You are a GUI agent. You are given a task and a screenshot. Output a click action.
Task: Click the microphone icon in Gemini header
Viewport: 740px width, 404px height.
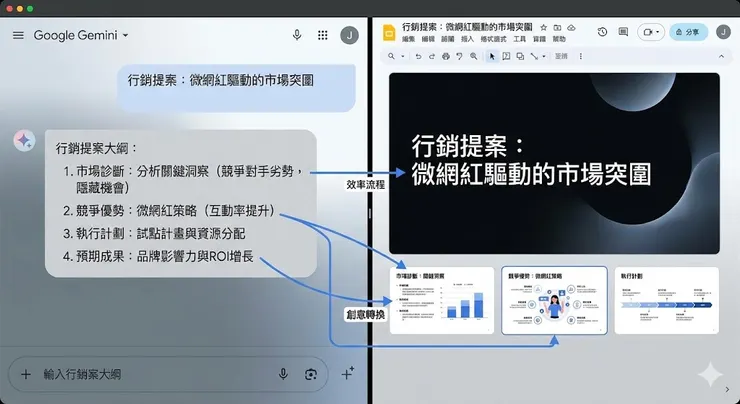coord(297,35)
